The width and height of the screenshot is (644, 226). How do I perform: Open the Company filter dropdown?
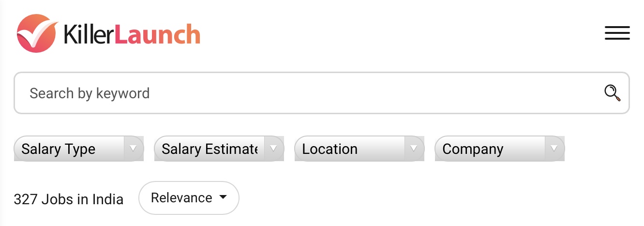500,149
